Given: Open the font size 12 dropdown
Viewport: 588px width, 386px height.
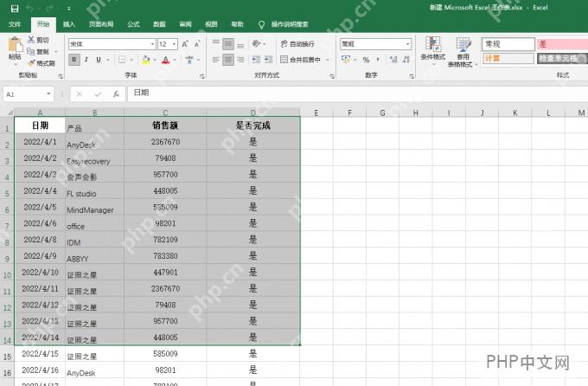Looking at the screenshot, I should [x=175, y=44].
